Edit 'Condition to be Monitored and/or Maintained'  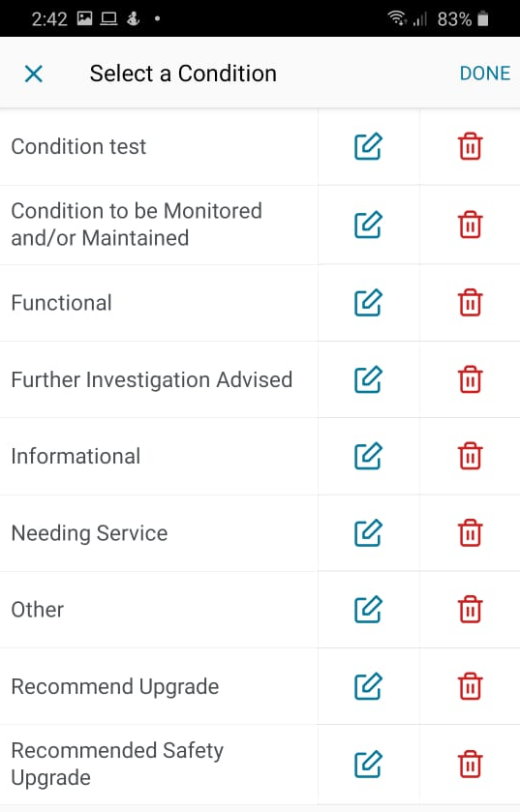click(368, 225)
